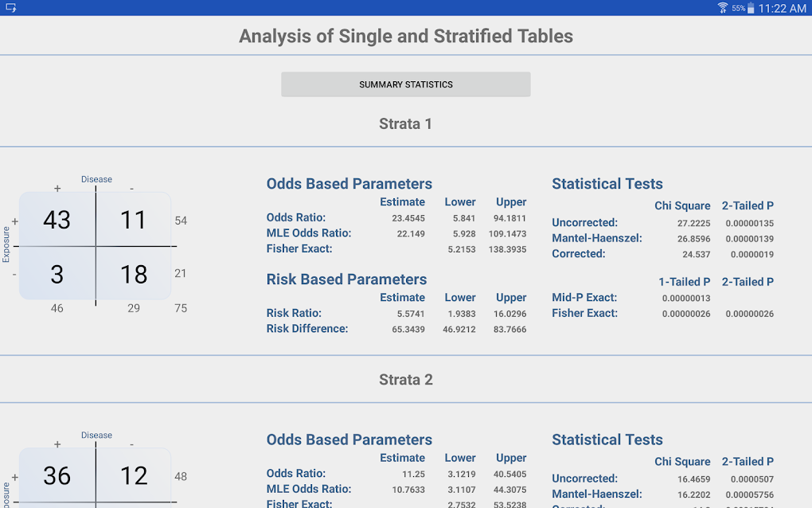Tap the Strata 2 Odds Based Parameters heading
812x508 pixels.
pyautogui.click(x=349, y=440)
